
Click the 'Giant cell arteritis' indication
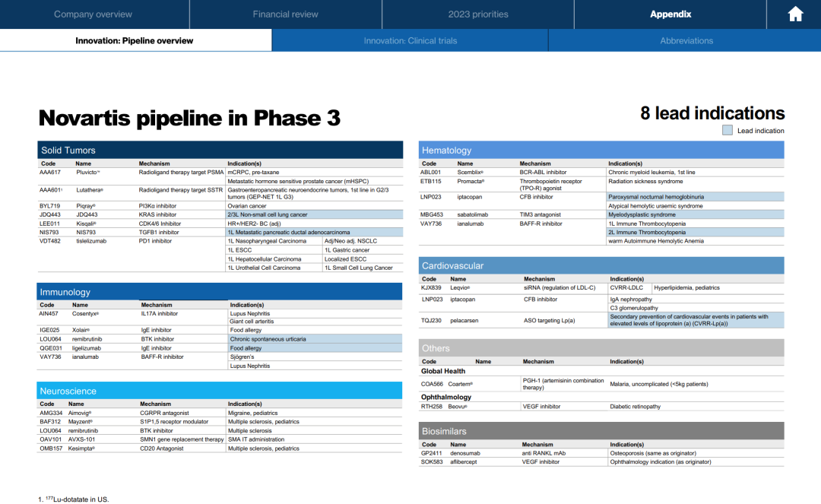252,322
